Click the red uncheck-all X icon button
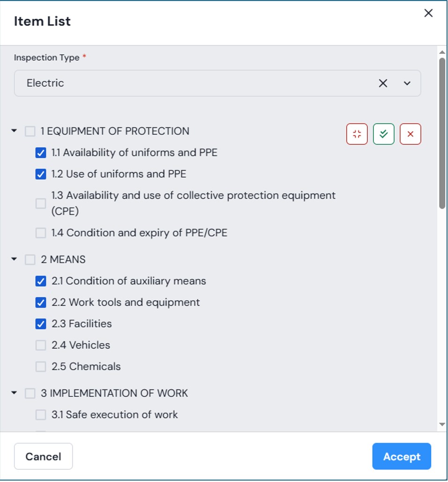 (411, 134)
